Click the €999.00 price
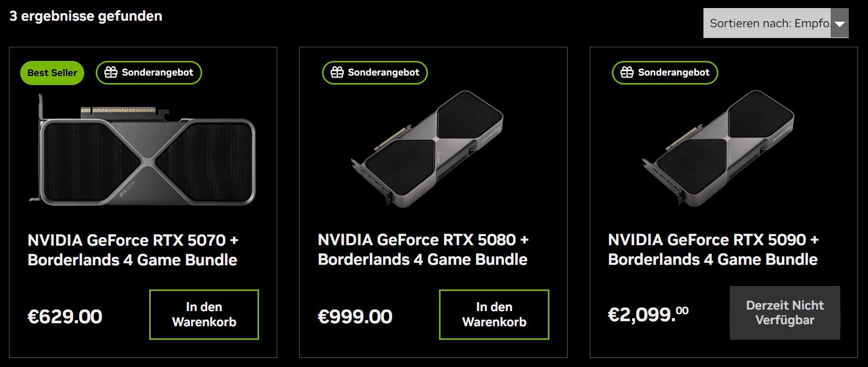 [x=355, y=317]
